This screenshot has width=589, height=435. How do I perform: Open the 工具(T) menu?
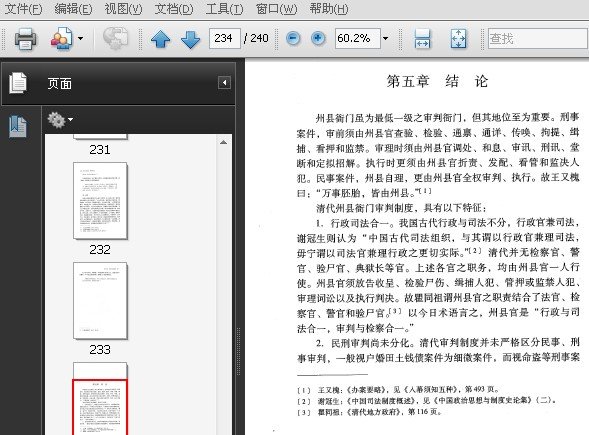coord(224,8)
